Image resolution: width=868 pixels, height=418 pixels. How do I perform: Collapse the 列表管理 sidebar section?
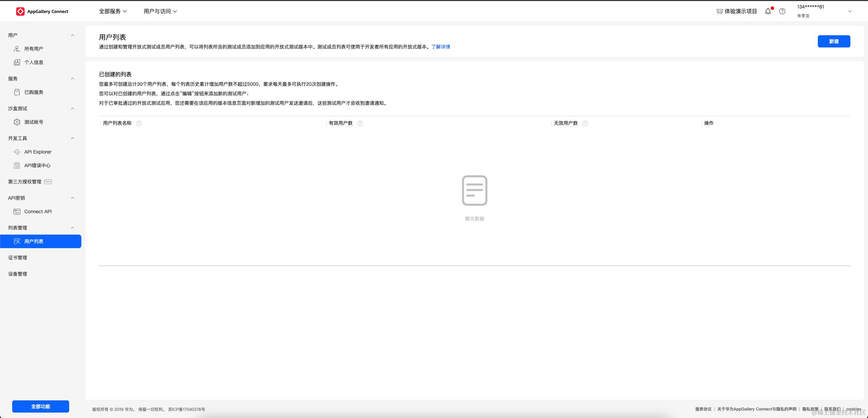[72, 228]
